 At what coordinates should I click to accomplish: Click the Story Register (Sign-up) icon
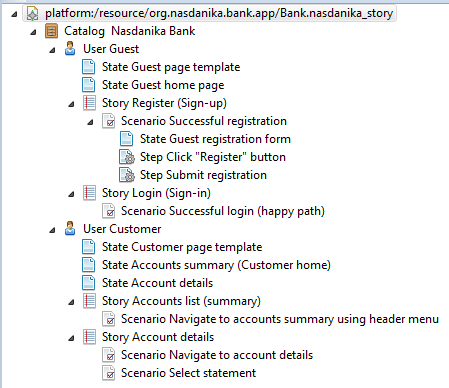(89, 103)
